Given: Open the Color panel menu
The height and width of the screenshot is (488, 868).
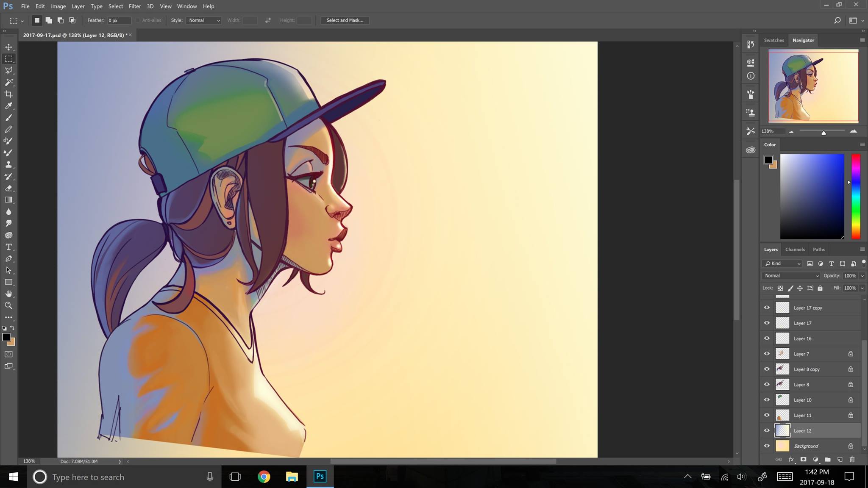Looking at the screenshot, I should point(862,144).
